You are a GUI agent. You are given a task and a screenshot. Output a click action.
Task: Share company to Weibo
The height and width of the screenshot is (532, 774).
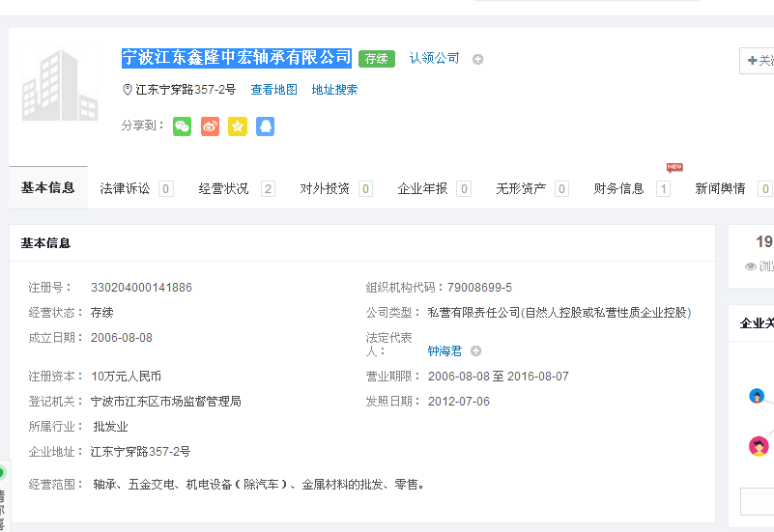[x=210, y=126]
